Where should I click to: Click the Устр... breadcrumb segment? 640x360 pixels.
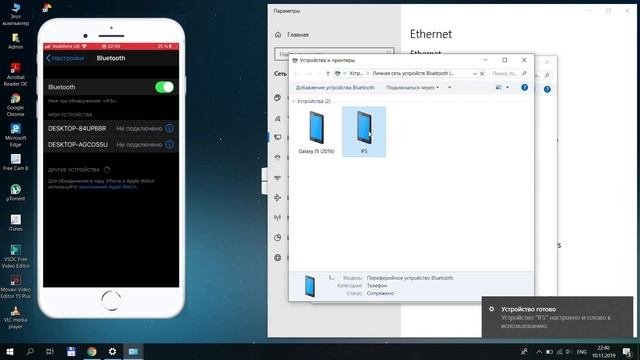tap(356, 73)
